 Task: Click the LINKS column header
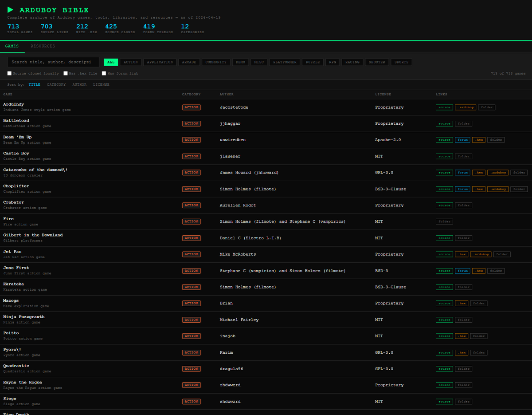click(442, 94)
